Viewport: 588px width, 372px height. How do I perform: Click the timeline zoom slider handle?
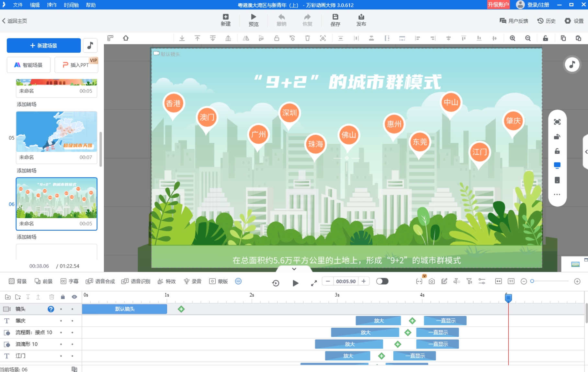point(532,281)
